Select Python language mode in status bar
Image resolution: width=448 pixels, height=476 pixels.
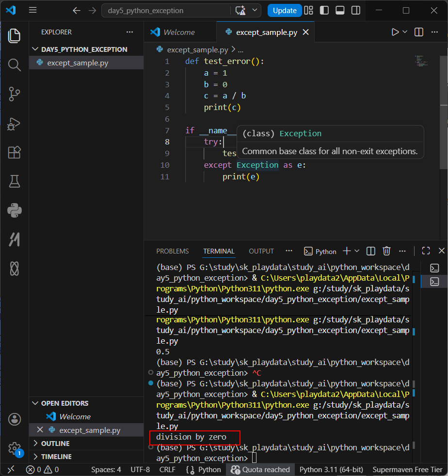pyautogui.click(x=209, y=470)
